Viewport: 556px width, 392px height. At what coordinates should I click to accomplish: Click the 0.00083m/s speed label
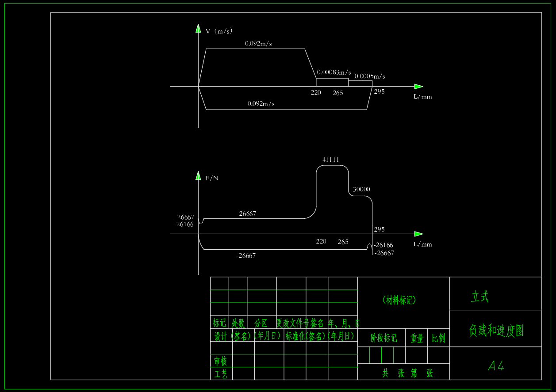pos(334,72)
